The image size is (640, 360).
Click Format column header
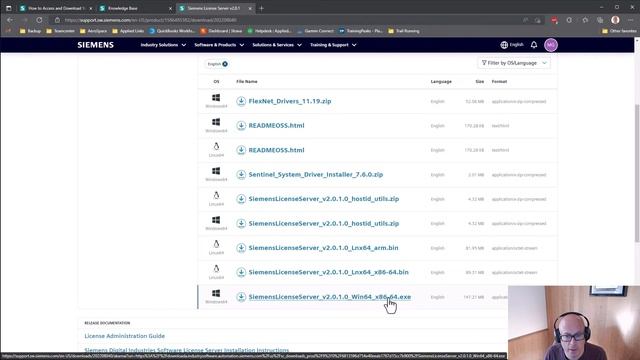(499, 82)
